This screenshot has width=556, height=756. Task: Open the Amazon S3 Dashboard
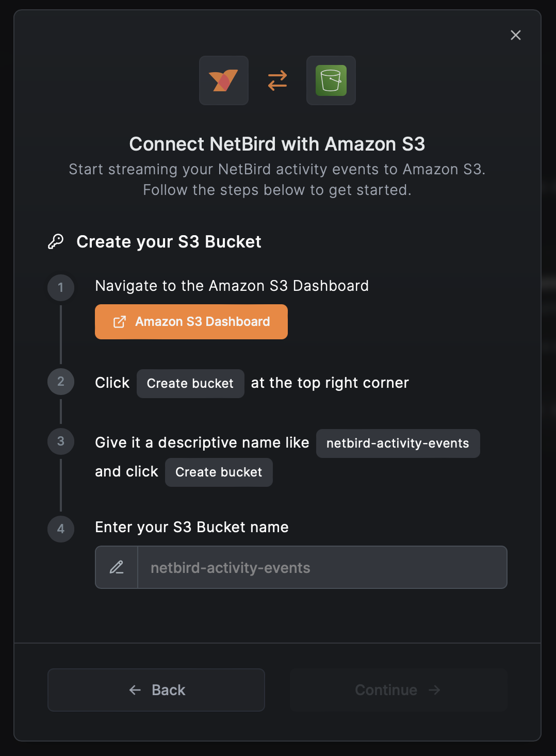[x=191, y=321]
